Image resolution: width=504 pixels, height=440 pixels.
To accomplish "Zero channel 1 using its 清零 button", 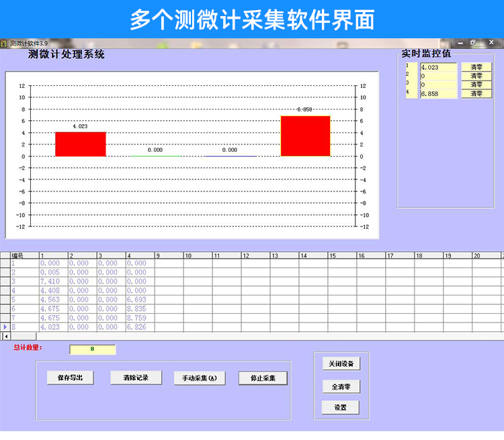I will click(476, 67).
